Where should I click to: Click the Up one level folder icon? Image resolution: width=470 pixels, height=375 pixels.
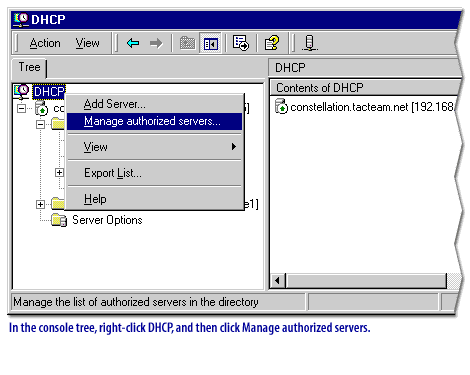(x=187, y=43)
